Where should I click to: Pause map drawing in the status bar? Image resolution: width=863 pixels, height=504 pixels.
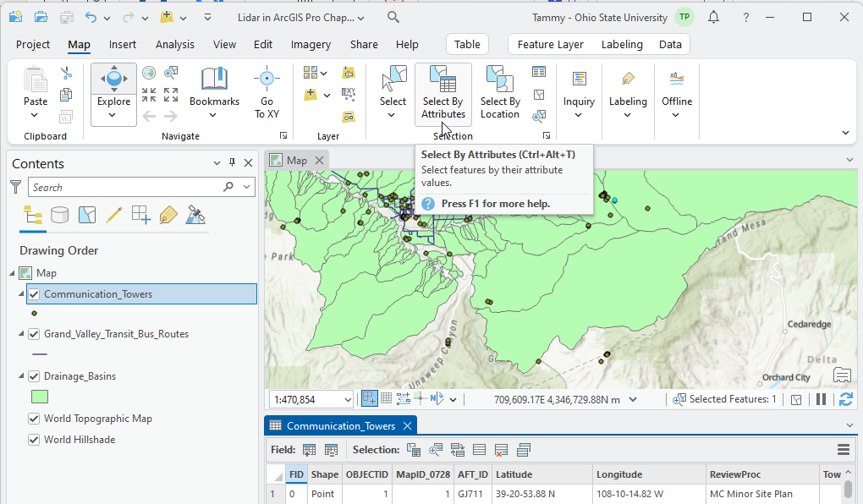click(821, 398)
